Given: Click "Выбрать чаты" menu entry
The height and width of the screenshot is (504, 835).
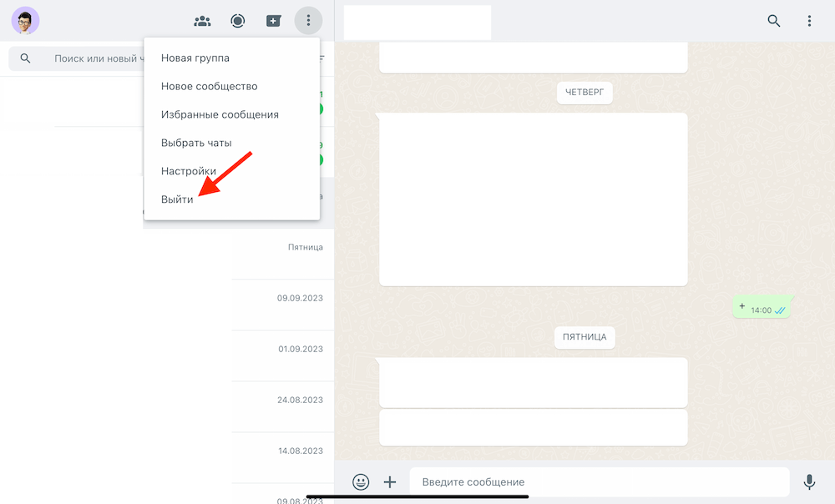Looking at the screenshot, I should pyautogui.click(x=196, y=143).
